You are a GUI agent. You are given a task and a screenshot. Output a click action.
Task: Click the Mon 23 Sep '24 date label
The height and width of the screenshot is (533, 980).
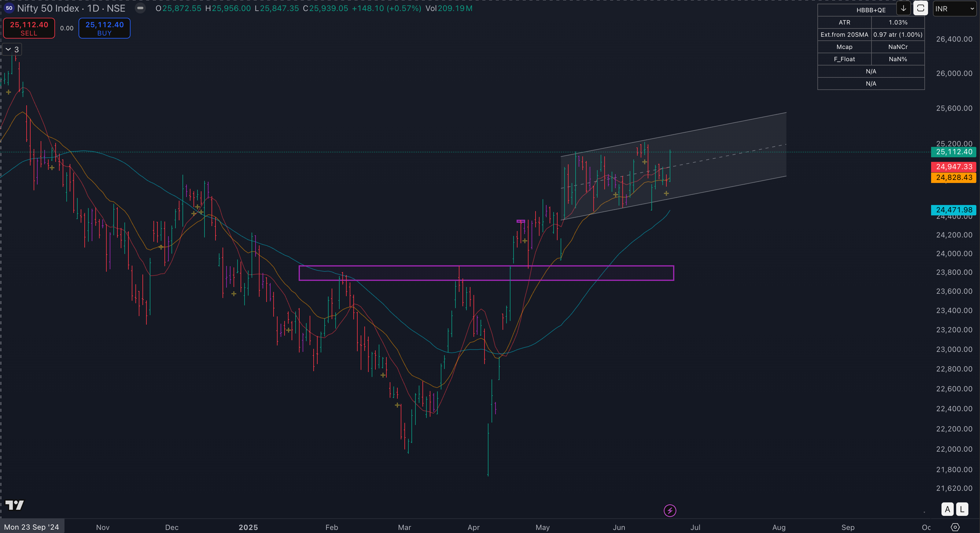31,527
